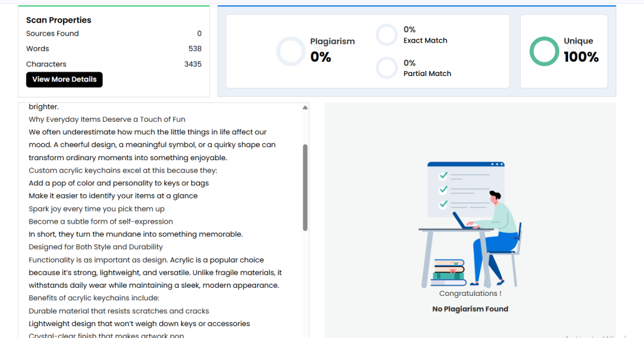
Task: Click the Characters count value 3435
Action: (x=192, y=64)
